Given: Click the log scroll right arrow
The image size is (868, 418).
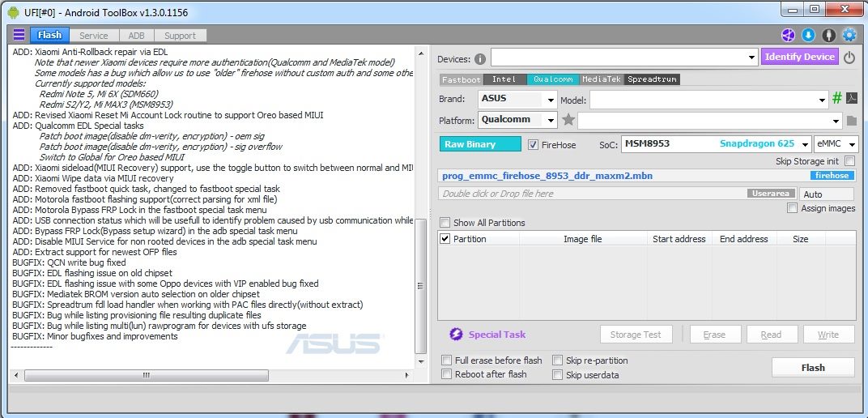Looking at the screenshot, I should [x=407, y=375].
